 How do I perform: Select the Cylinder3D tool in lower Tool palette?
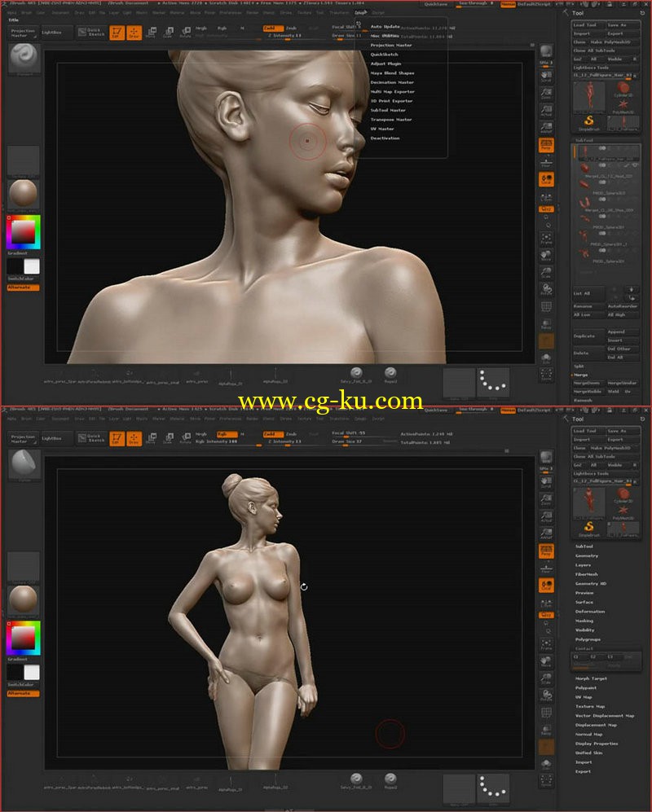(x=623, y=495)
